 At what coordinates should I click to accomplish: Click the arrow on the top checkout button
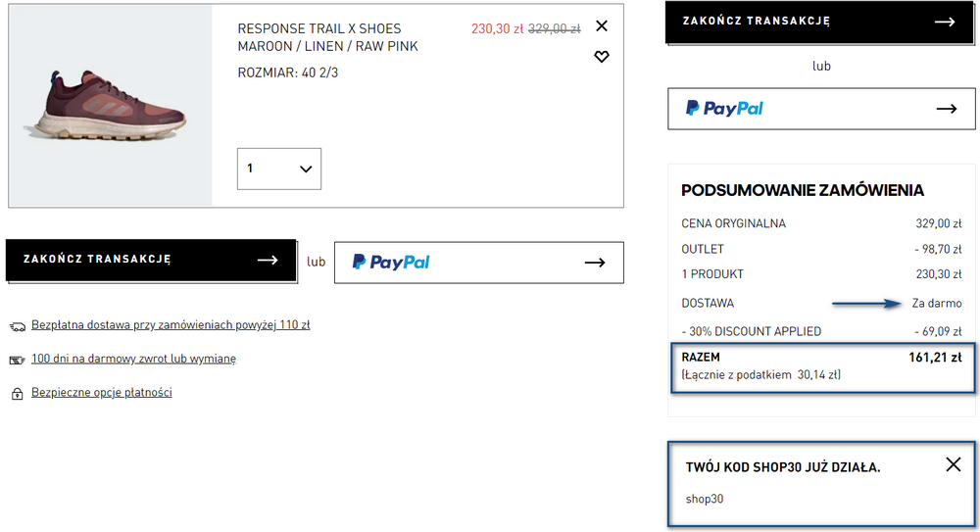(945, 22)
